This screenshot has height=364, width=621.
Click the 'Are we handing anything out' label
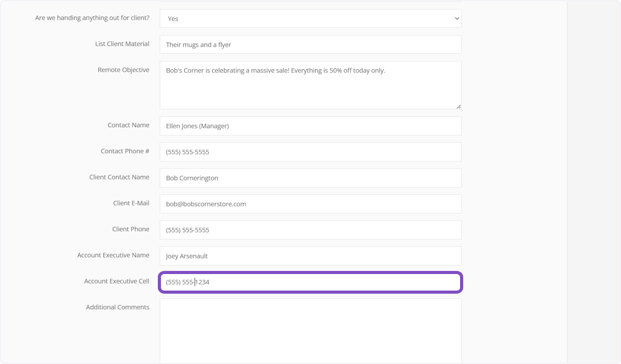[x=92, y=18]
